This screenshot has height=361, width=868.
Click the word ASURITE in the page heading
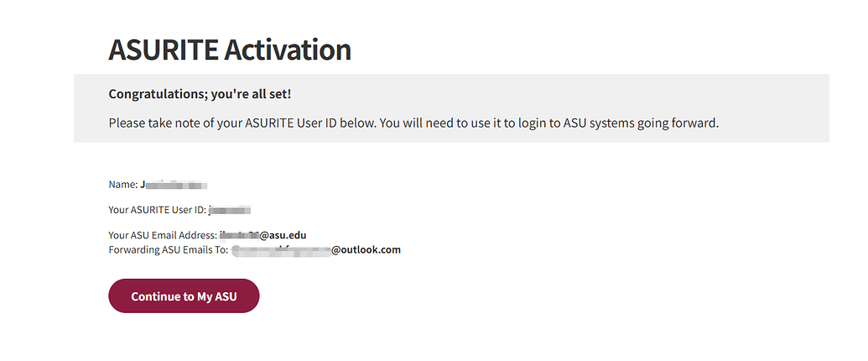click(164, 50)
